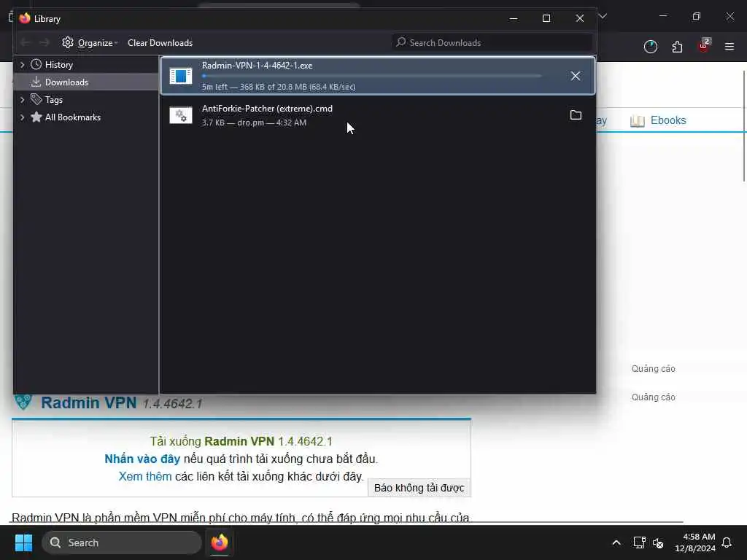The height and width of the screenshot is (560, 747).
Task: Select the Radmin-VPN-1-4-4642-1.exe file name
Action: pyautogui.click(x=258, y=66)
